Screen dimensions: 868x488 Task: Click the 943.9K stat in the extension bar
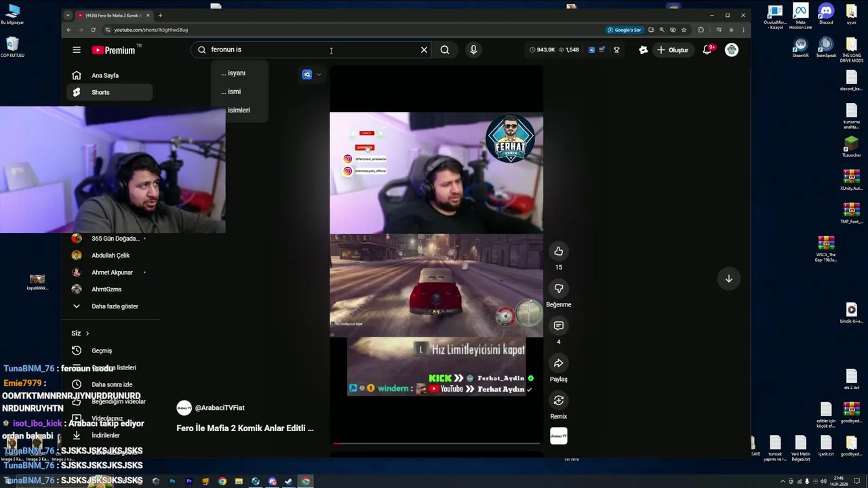pos(542,49)
